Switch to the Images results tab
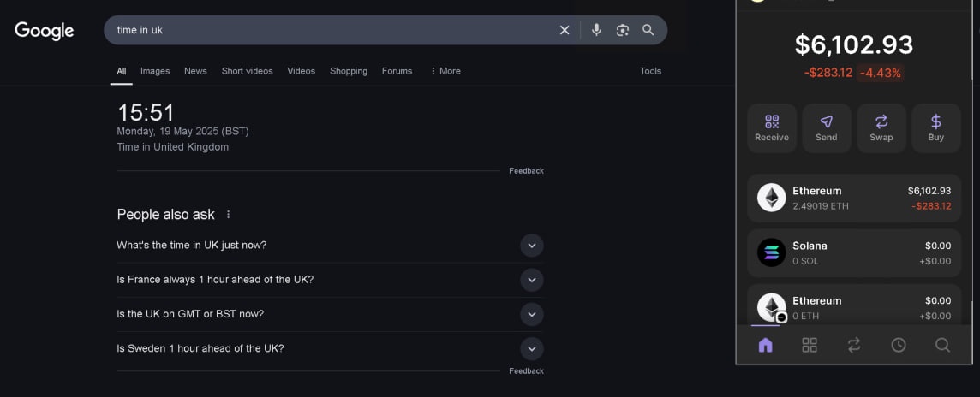Screen dimensions: 980x397 [x=155, y=71]
